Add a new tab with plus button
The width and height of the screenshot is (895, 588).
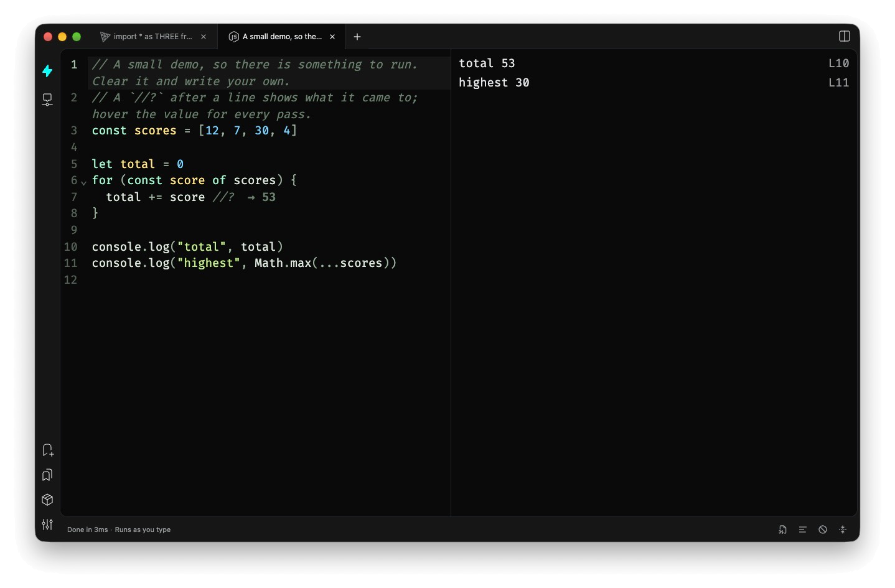[357, 37]
